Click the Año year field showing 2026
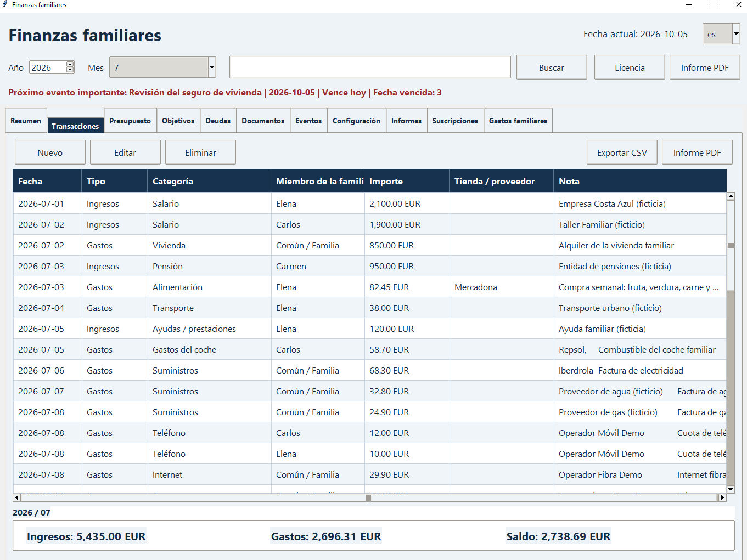Image resolution: width=747 pixels, height=560 pixels. tap(48, 67)
